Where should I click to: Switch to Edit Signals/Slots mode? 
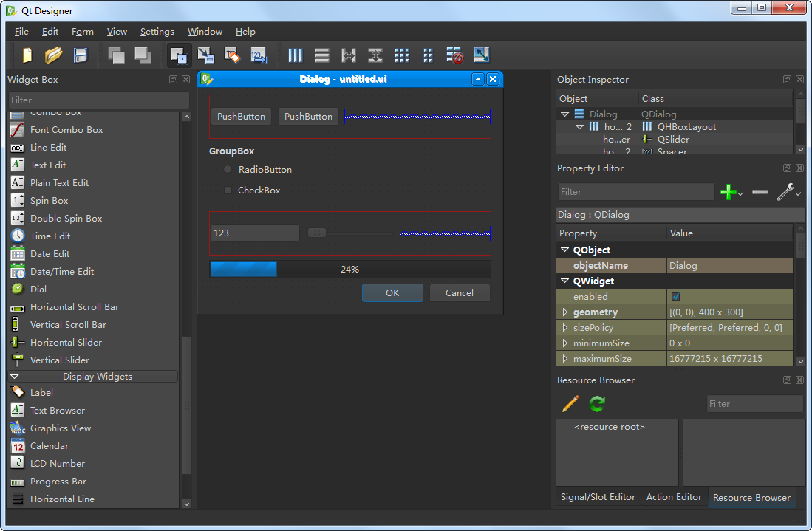(205, 55)
